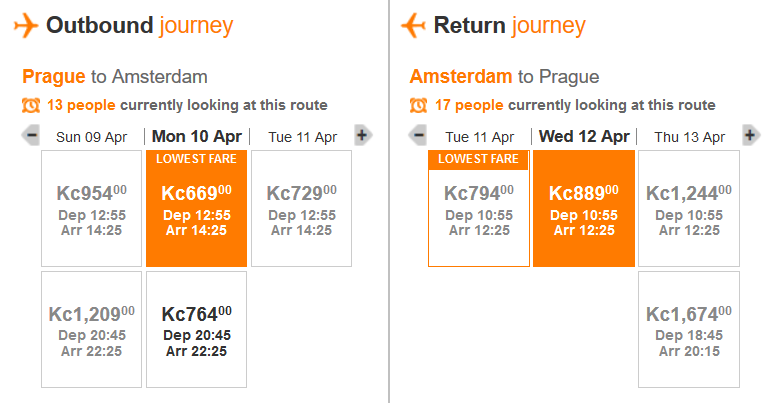Click the outbound journey airplane icon
775x403 pixels.
point(26,25)
